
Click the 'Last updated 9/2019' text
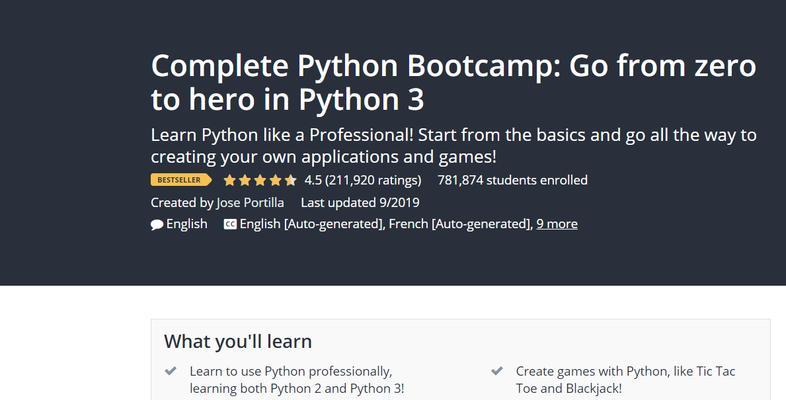(360, 203)
